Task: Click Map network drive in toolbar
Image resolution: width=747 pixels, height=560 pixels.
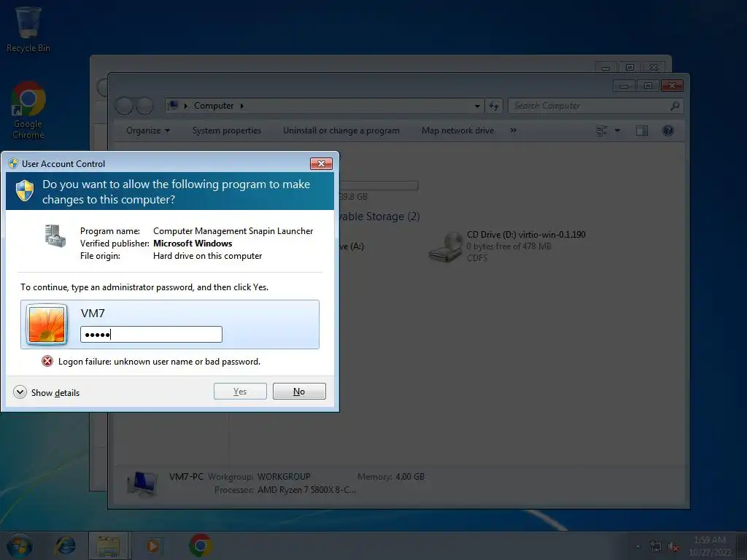Action: [458, 131]
